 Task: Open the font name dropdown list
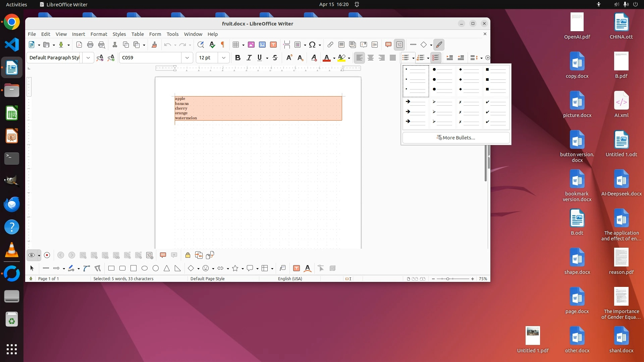[x=187, y=58]
